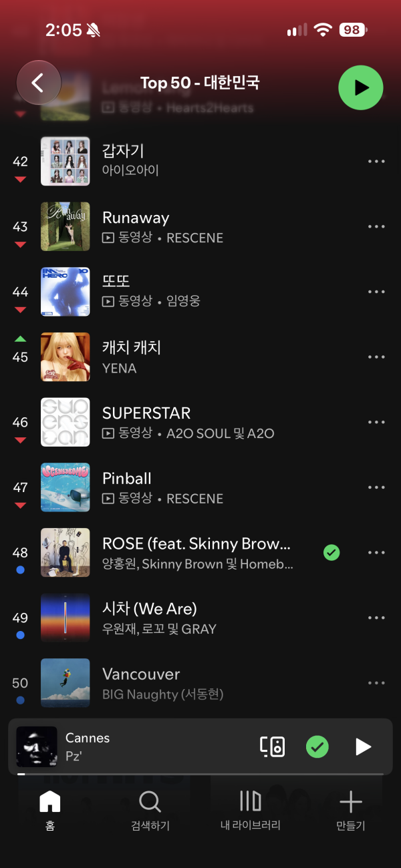Select track 시차 (We Are)
This screenshot has width=401, height=868.
(x=200, y=618)
